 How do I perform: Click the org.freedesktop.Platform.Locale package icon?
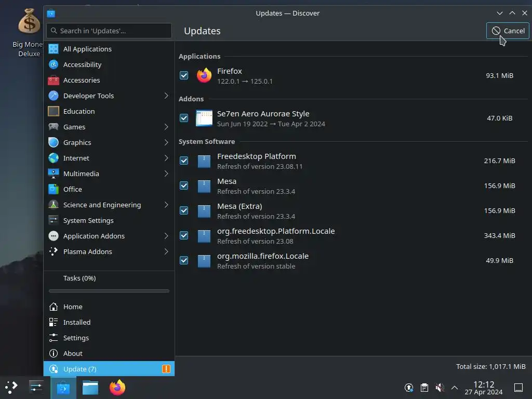click(x=204, y=236)
